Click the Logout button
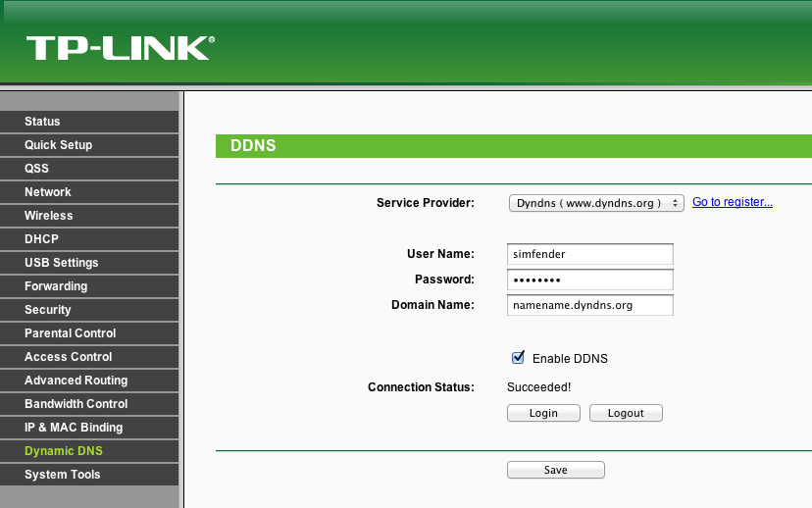Viewport: 812px width, 508px height. coord(626,413)
